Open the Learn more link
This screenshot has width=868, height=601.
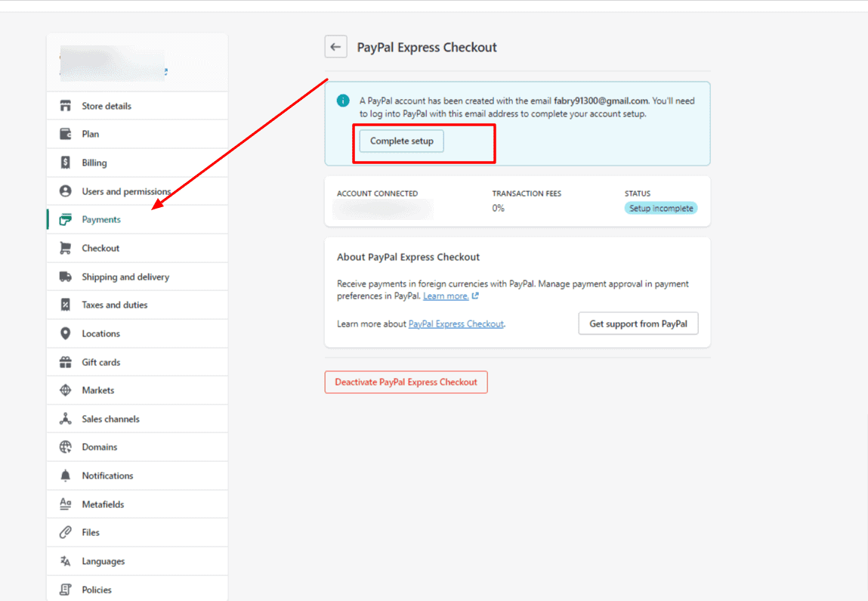[446, 296]
